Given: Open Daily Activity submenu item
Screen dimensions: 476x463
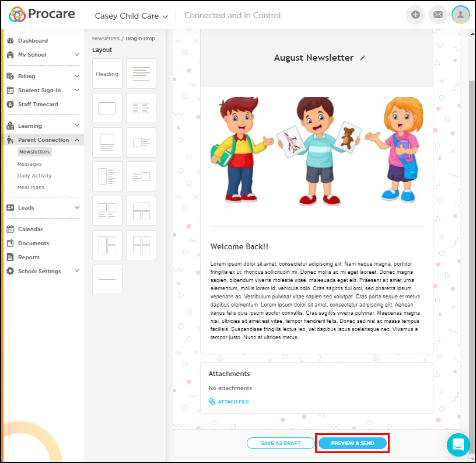Looking at the screenshot, I should [34, 176].
